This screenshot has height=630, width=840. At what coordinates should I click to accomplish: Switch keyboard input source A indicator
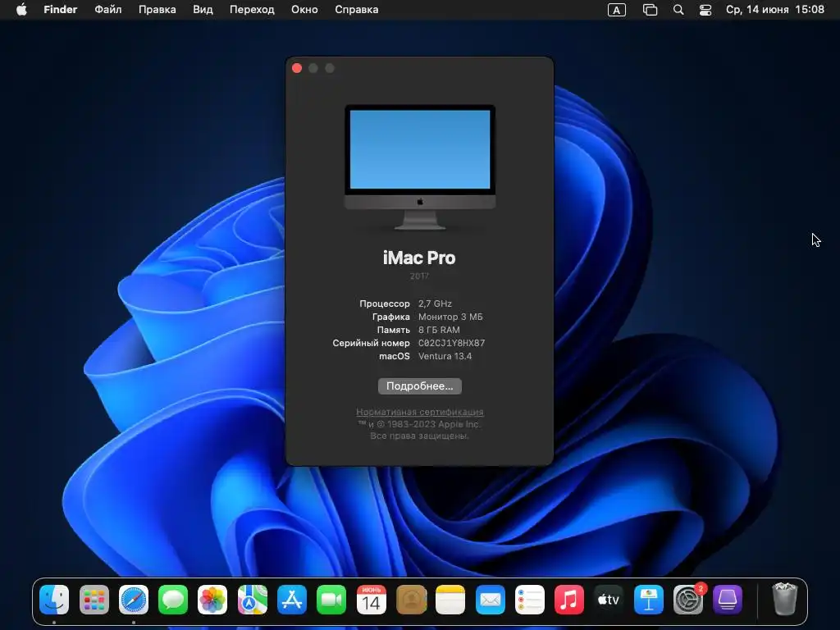pyautogui.click(x=617, y=10)
